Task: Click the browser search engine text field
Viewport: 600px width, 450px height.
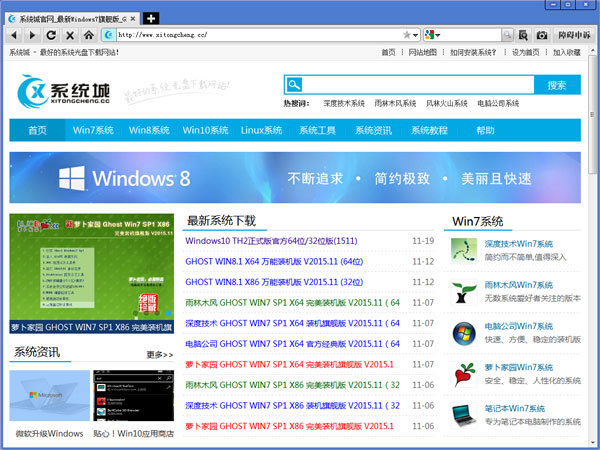Action: 471,35
